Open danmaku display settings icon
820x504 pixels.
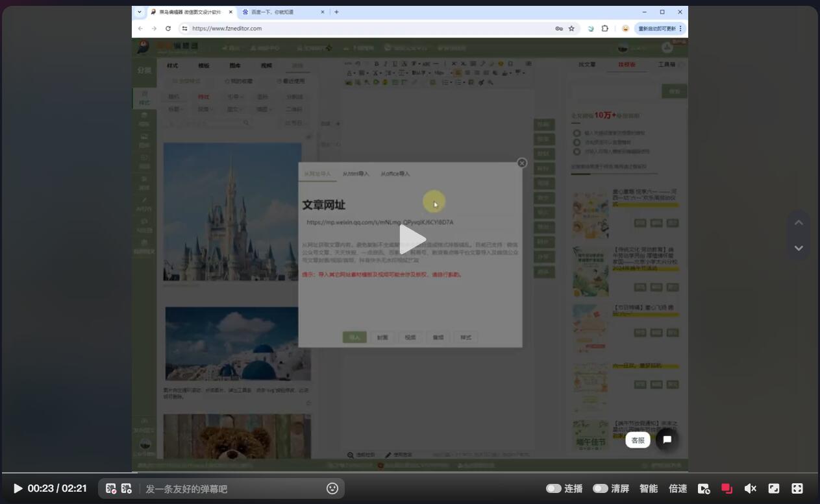pyautogui.click(x=111, y=488)
